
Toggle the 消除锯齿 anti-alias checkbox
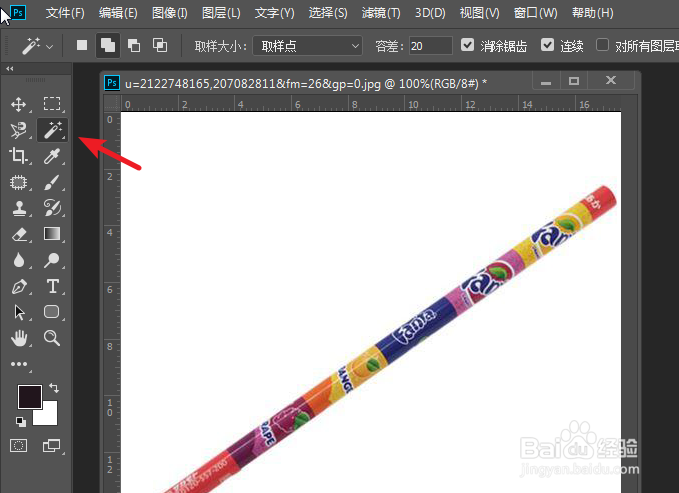point(467,45)
